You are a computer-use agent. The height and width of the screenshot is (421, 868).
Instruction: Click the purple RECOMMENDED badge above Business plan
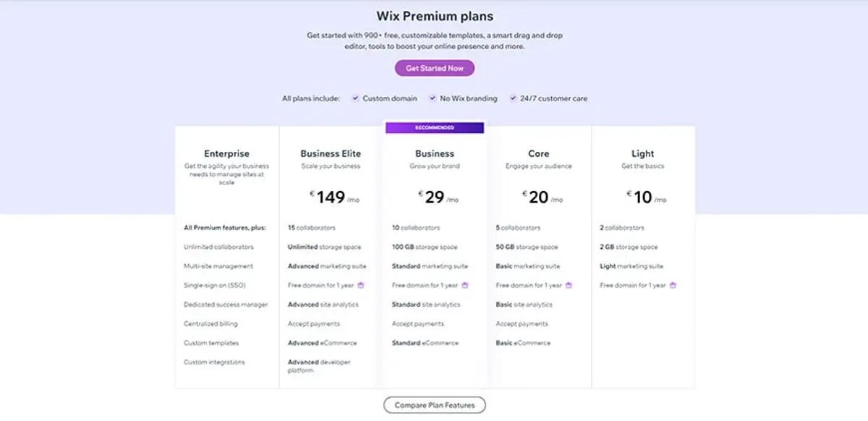[434, 127]
